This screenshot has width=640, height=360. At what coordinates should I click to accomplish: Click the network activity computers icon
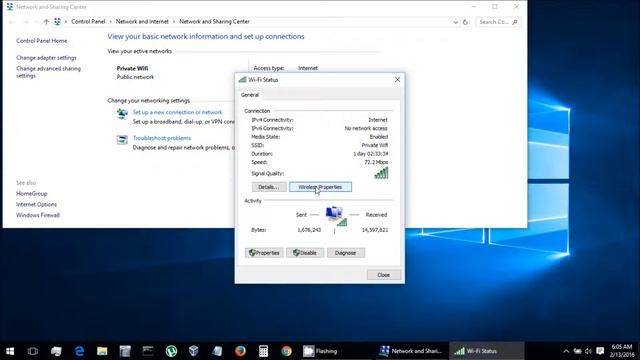[336, 216]
